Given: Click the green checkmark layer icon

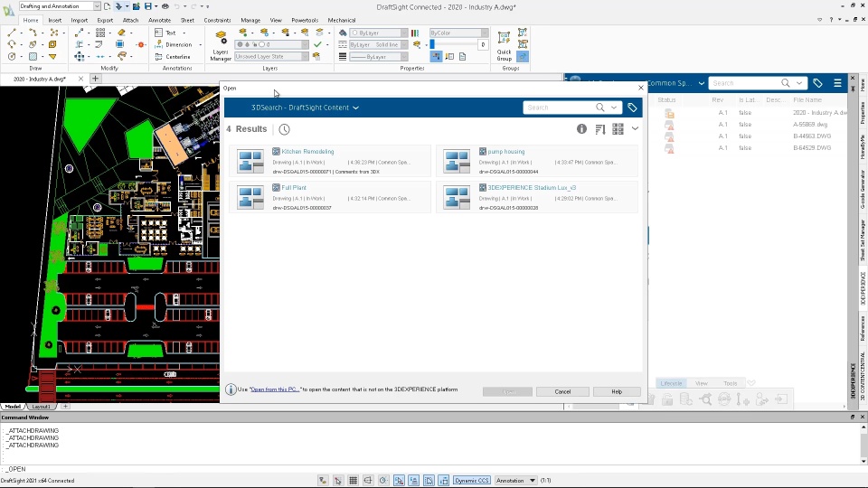Looking at the screenshot, I should click(317, 44).
